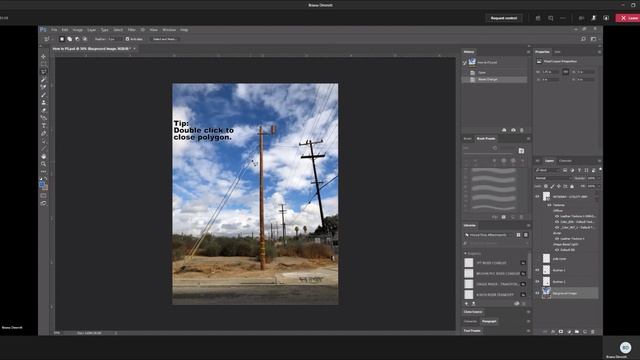Select the Brush tool
This screenshot has height=360, width=640.
pos(44,95)
